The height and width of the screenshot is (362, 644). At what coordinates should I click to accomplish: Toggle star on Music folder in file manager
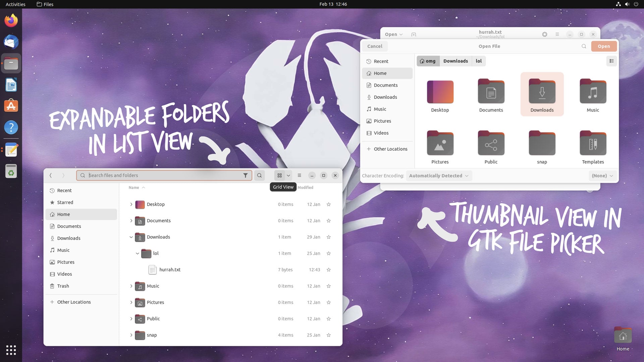[x=329, y=286]
